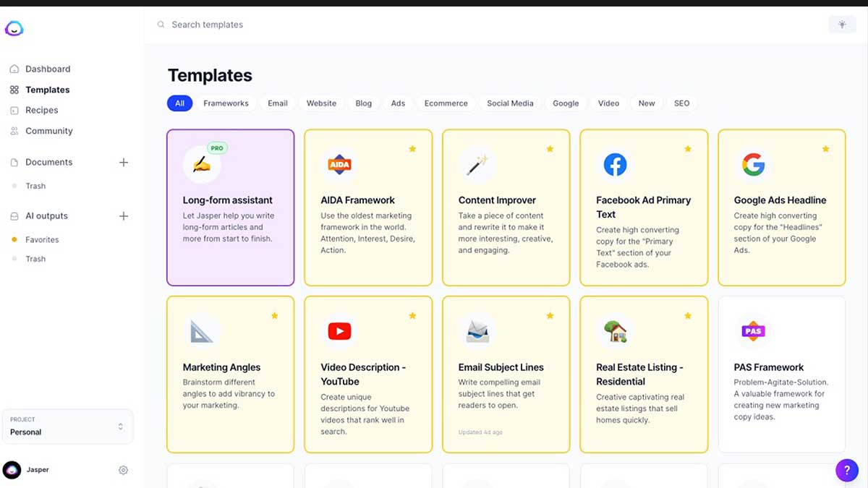
Task: Click the purple help question mark button
Action: (x=847, y=470)
